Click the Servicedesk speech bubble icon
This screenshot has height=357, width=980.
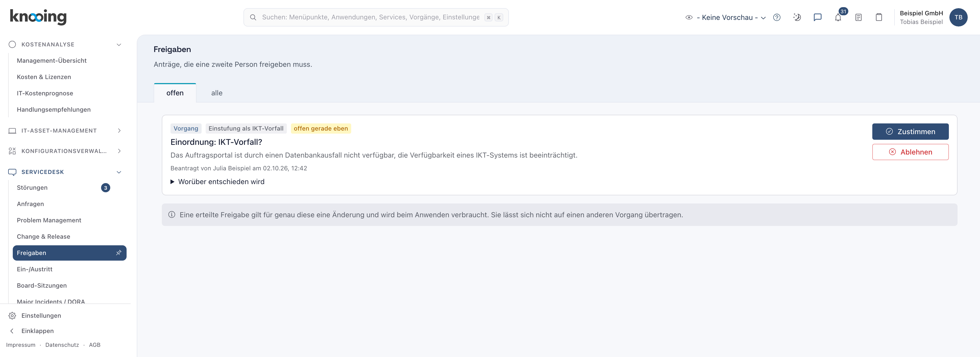12,172
